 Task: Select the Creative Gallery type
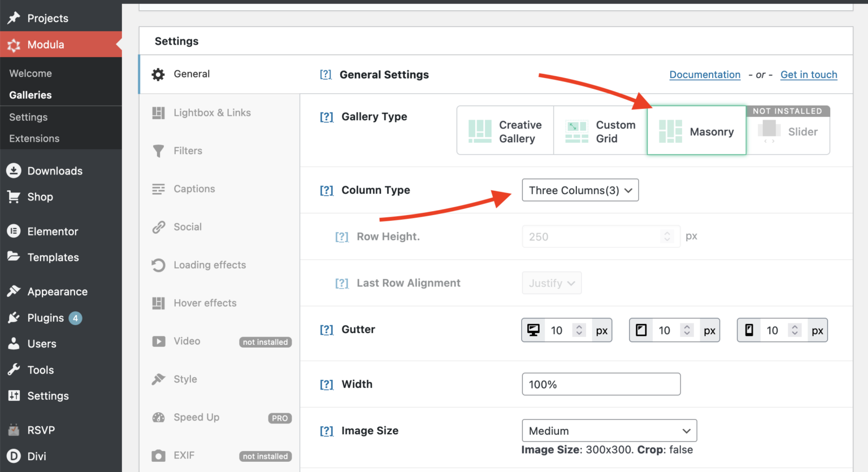[505, 130]
